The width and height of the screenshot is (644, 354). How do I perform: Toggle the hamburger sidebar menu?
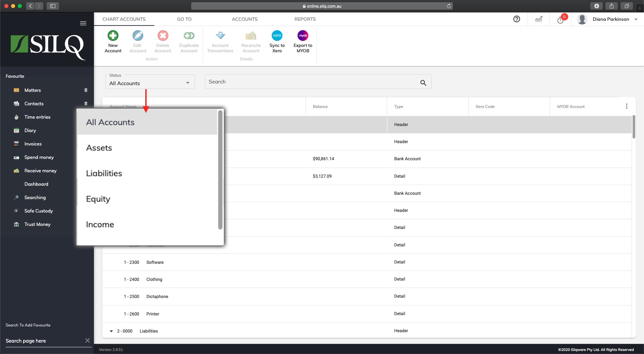tap(83, 23)
